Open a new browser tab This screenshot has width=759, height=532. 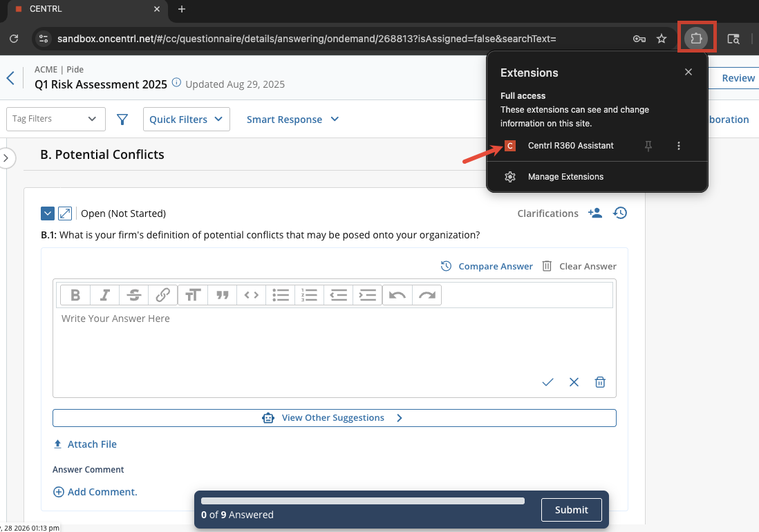click(182, 9)
